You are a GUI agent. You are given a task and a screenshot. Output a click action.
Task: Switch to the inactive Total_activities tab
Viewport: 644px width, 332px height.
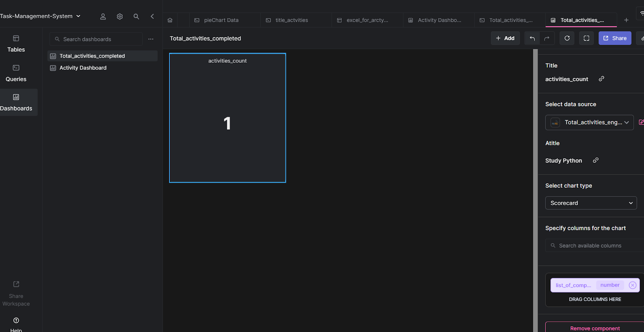[510, 20]
